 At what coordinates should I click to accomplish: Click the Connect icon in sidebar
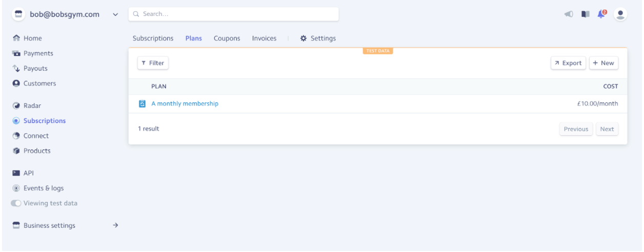coord(16,136)
